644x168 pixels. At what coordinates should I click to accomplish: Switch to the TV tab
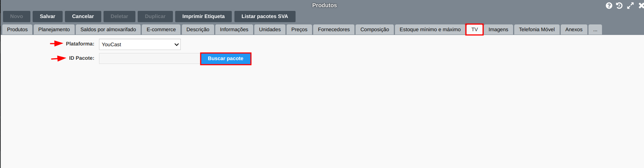tap(474, 30)
